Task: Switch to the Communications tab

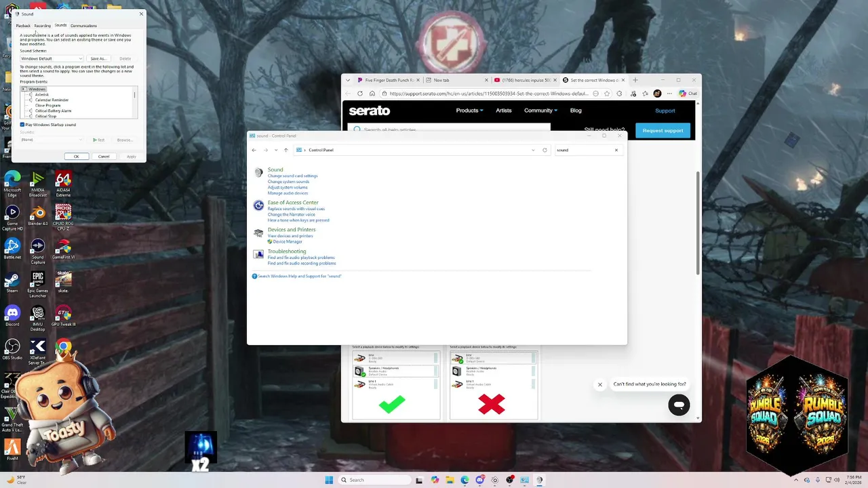Action: [x=83, y=26]
